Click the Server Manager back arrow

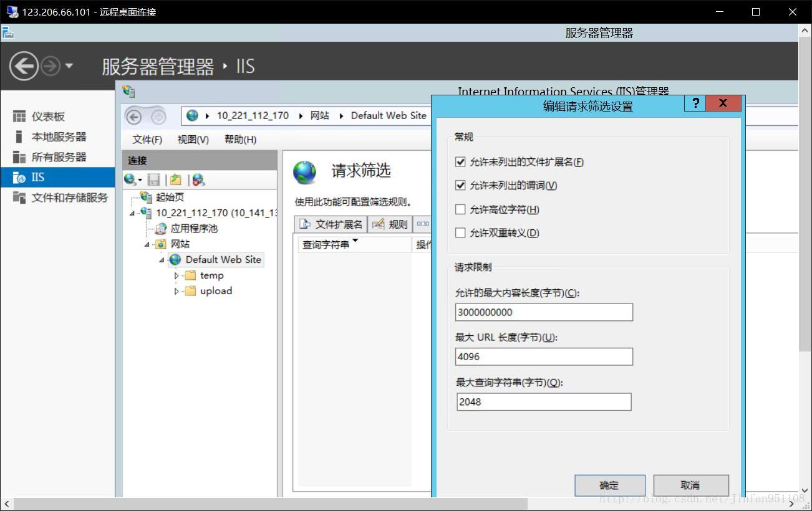(24, 65)
